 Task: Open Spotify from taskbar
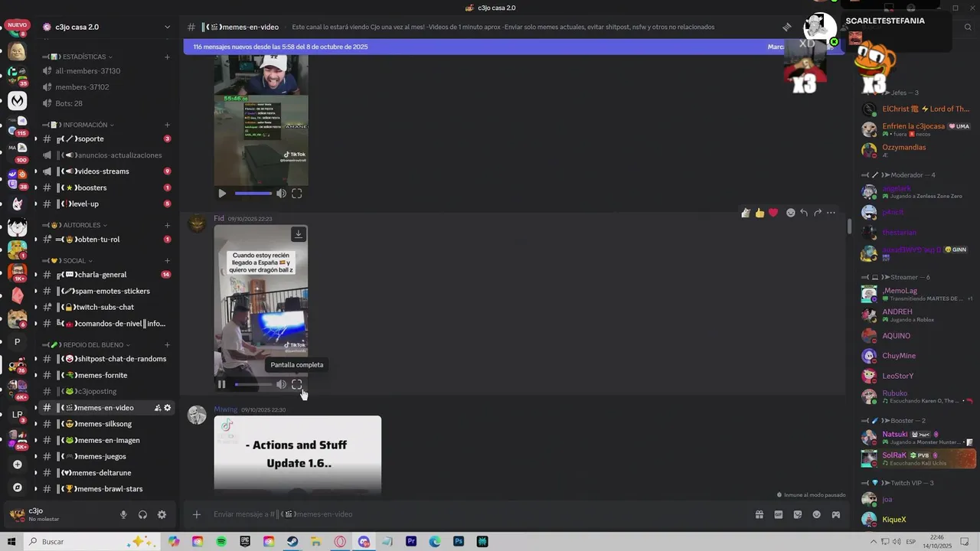[221, 542]
